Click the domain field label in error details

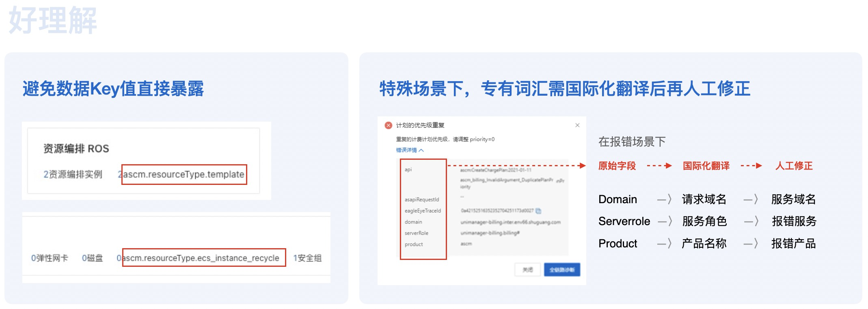413,222
